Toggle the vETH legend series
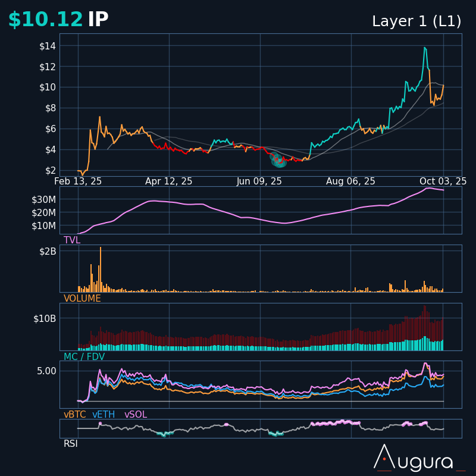Screen dimensions: 476x476 pyautogui.click(x=104, y=415)
